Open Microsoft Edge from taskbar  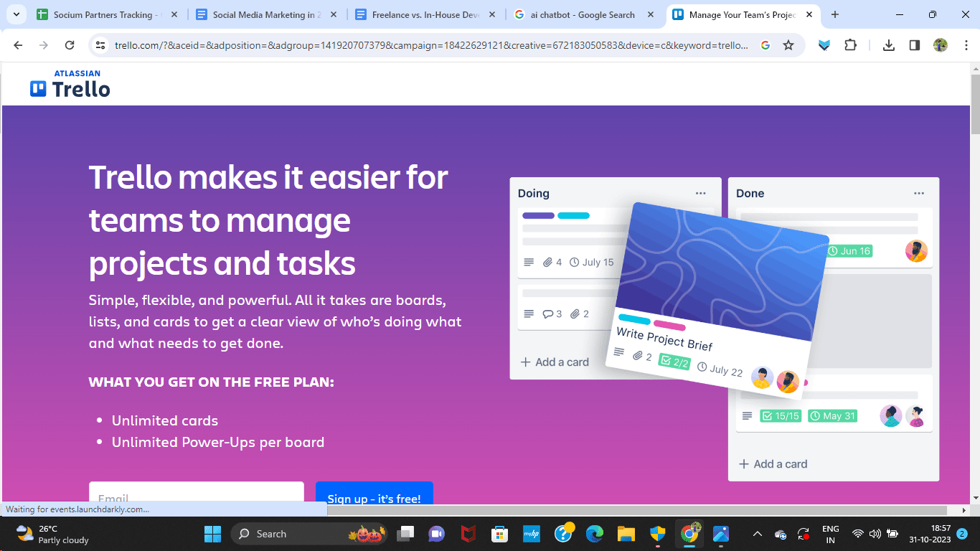(x=595, y=534)
